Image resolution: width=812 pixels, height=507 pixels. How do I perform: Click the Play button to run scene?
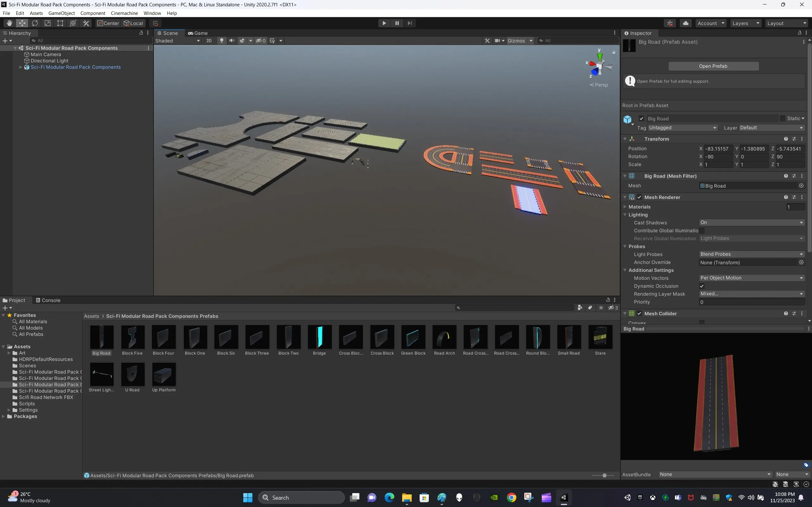(x=384, y=23)
